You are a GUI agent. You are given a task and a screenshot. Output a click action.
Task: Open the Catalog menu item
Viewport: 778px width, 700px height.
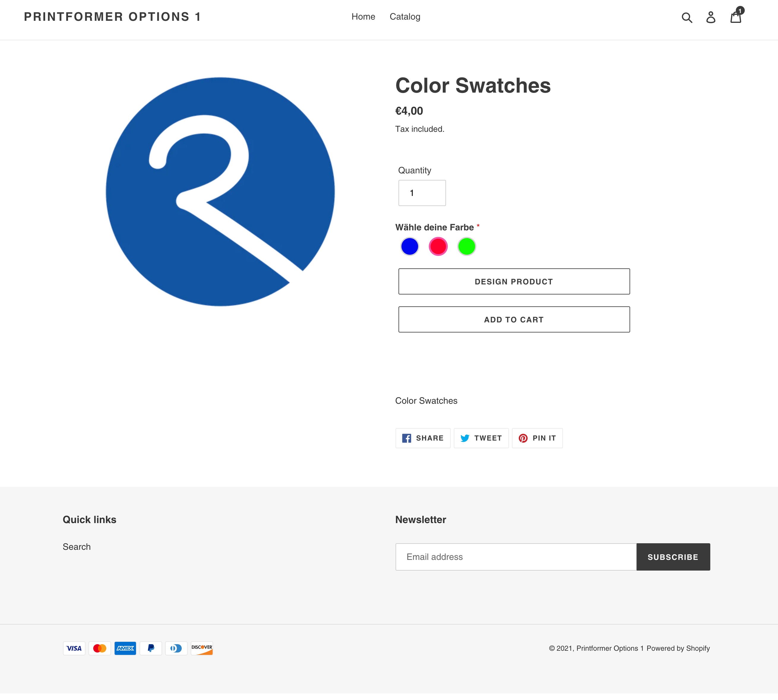coord(405,17)
